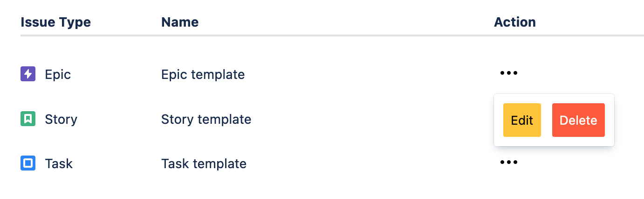Open the Epic template name
This screenshot has width=644, height=199.
pyautogui.click(x=203, y=74)
